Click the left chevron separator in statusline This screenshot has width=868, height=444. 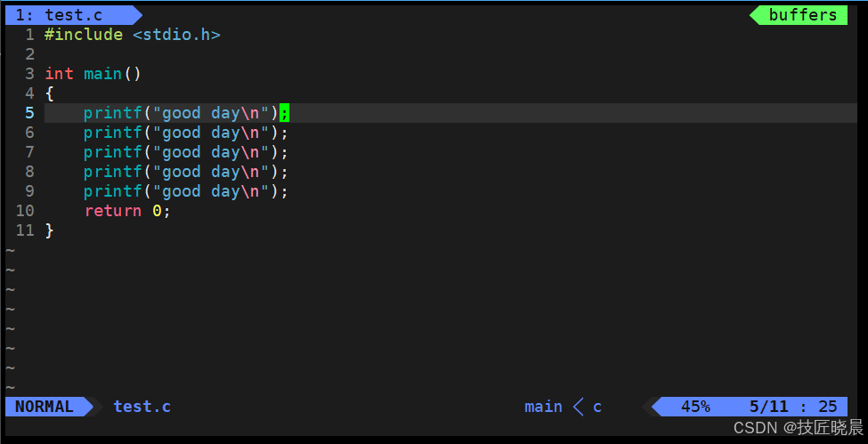[578, 407]
